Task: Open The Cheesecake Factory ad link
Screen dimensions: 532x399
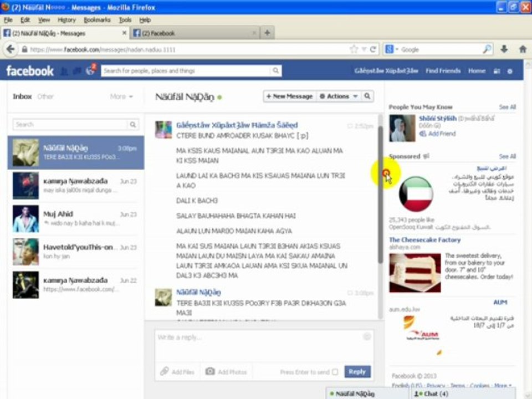Action: [x=425, y=240]
